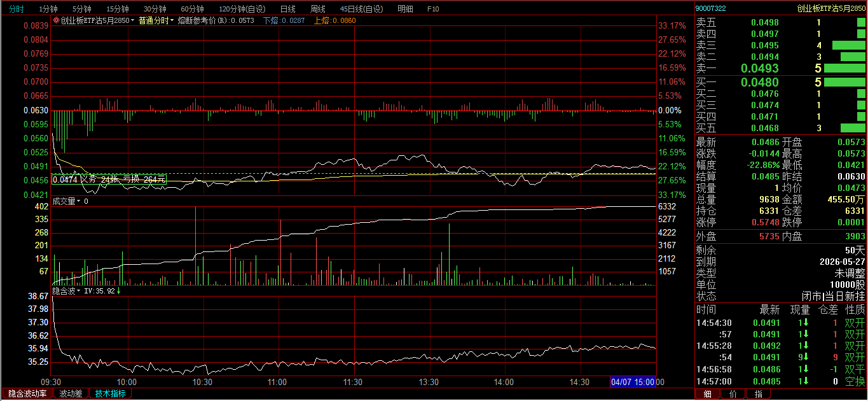Click the 卖一 sell-one volume bar
Screen dimensions: 868x401
click(844, 68)
